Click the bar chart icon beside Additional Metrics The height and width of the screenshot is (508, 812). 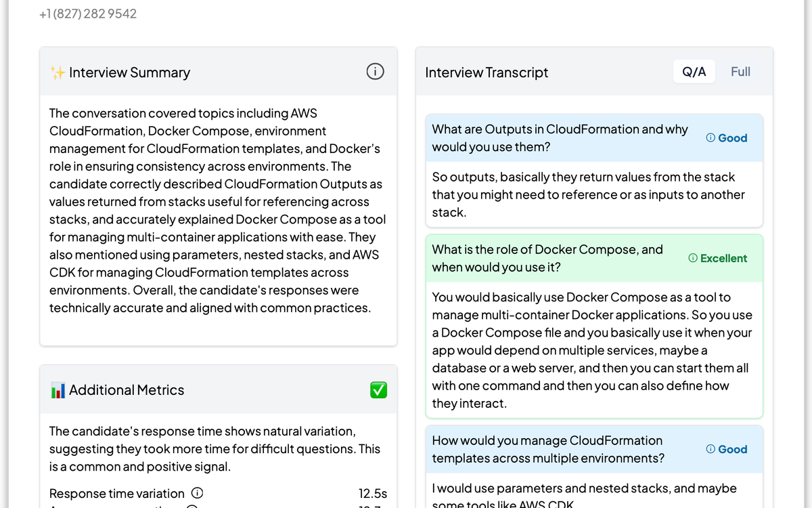(x=58, y=390)
